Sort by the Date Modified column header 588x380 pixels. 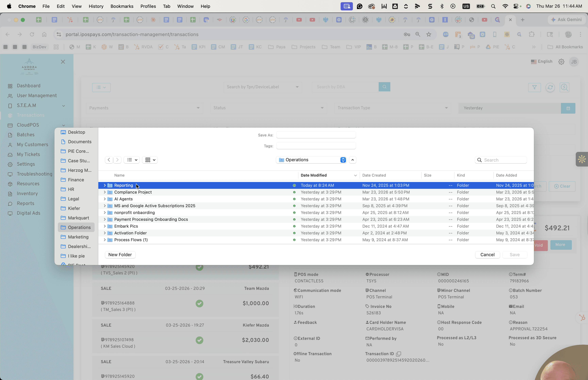(x=329, y=175)
